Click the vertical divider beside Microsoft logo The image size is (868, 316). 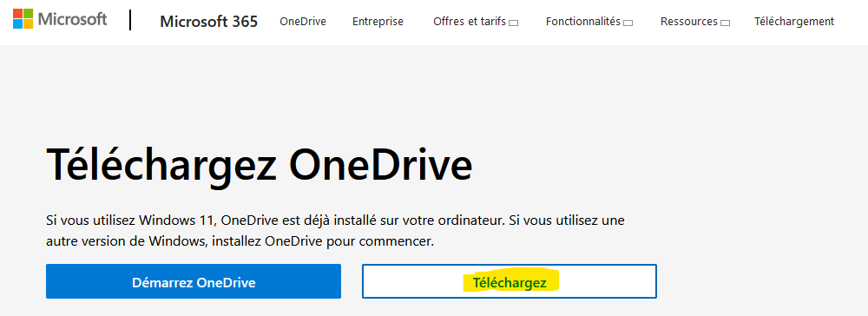(131, 20)
